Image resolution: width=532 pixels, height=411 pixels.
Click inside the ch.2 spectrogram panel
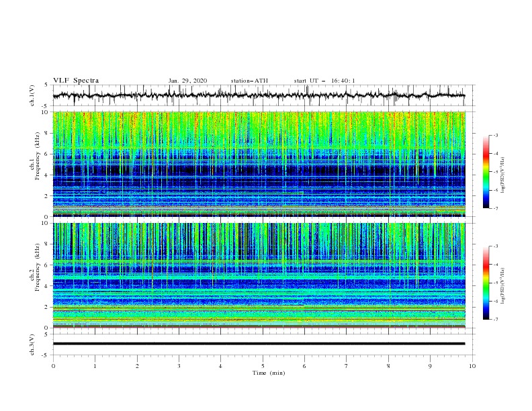[x=259, y=275]
